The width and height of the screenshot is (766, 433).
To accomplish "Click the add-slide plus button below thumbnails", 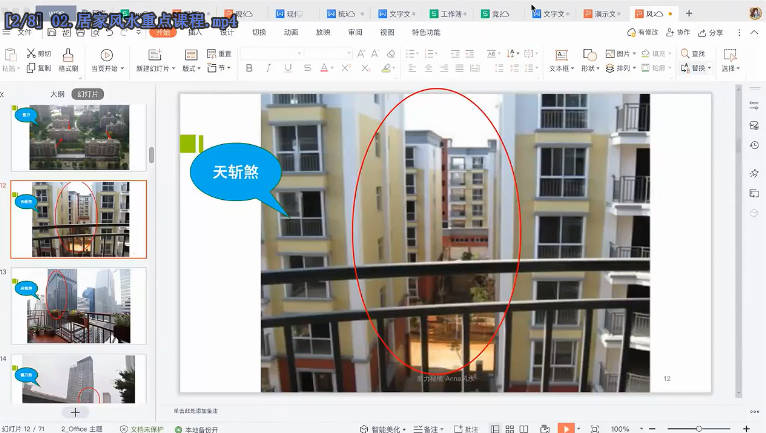I will click(74, 411).
